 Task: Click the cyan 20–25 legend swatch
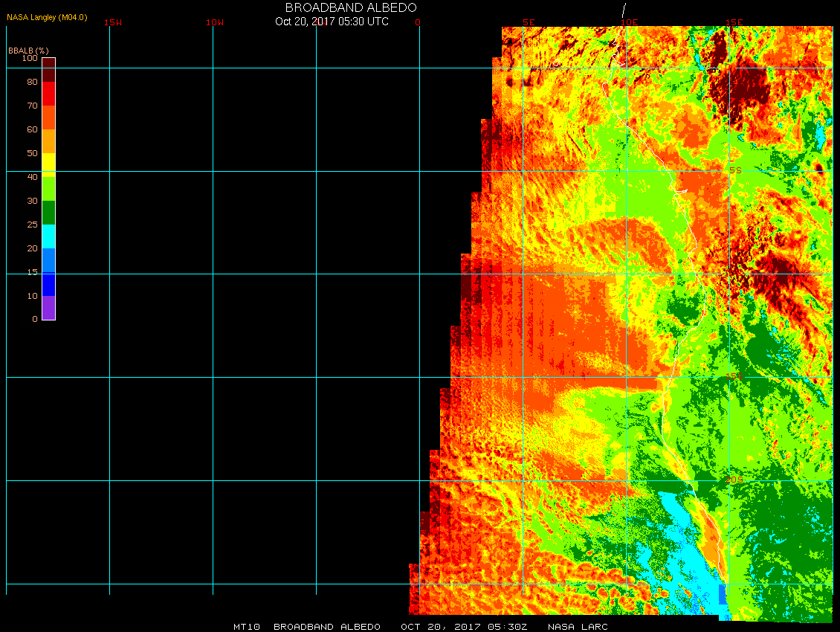click(x=49, y=236)
